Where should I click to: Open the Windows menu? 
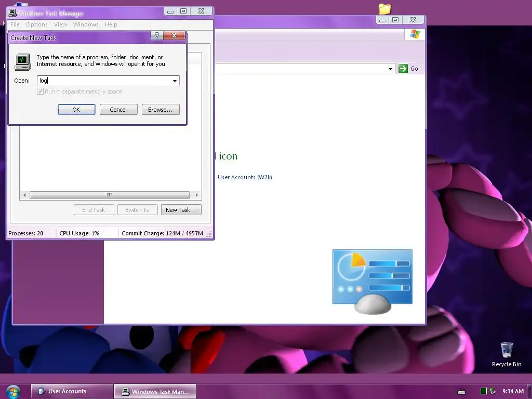(86, 24)
